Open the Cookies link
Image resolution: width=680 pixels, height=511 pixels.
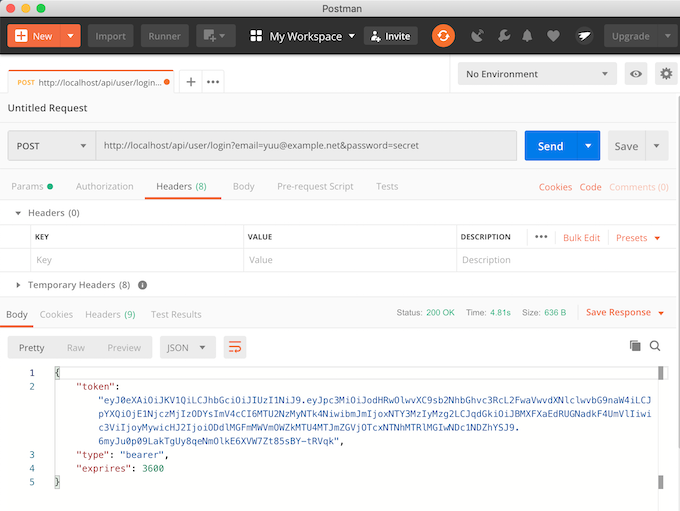555,187
